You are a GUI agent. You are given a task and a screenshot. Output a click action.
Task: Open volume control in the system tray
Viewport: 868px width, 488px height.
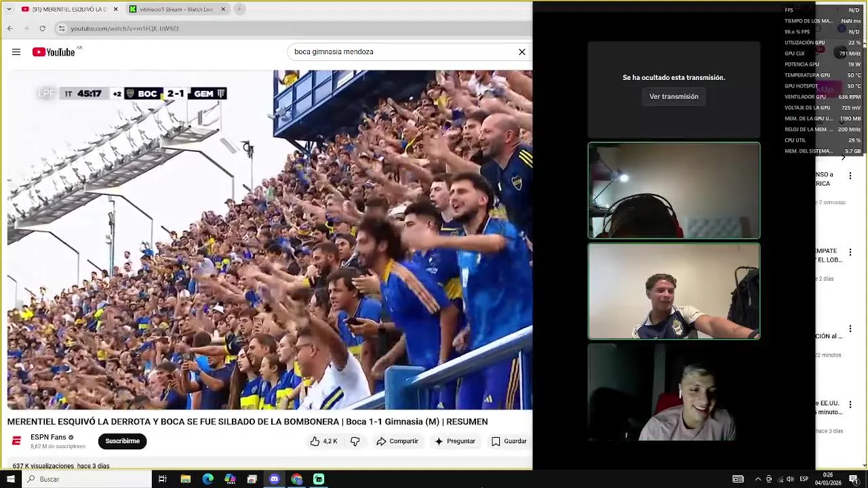pyautogui.click(x=790, y=479)
